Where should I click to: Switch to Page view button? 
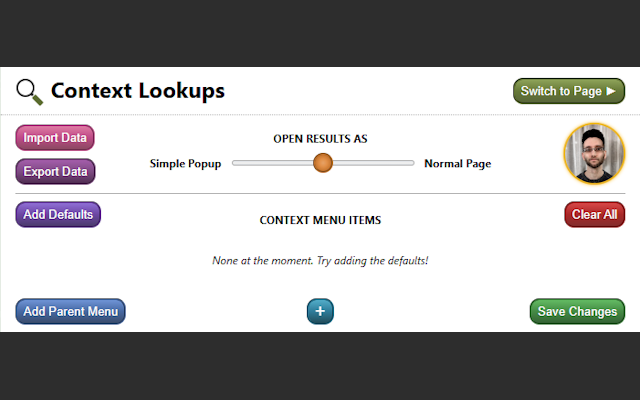[x=561, y=91]
